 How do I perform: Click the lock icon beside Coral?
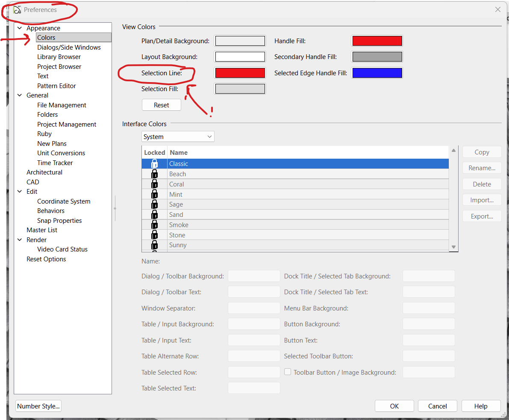pos(154,184)
